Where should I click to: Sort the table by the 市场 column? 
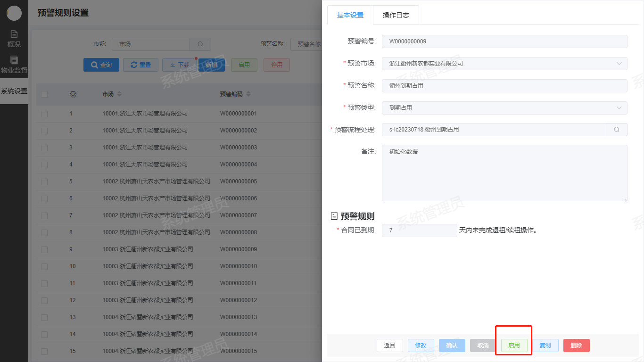click(119, 94)
